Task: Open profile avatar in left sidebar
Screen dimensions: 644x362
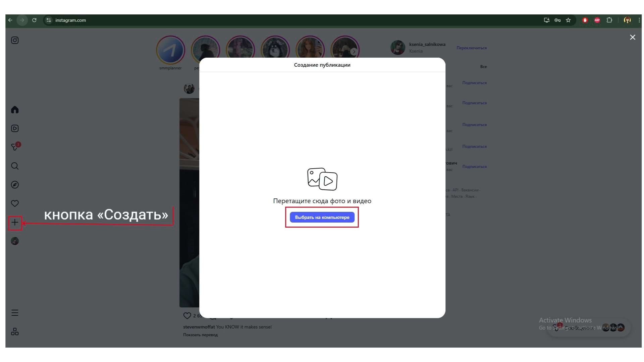Action: click(x=15, y=241)
